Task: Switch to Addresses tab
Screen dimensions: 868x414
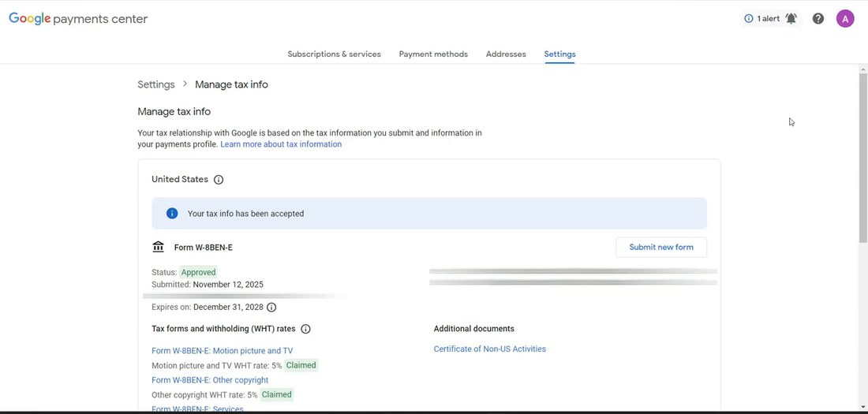Action: [x=506, y=54]
